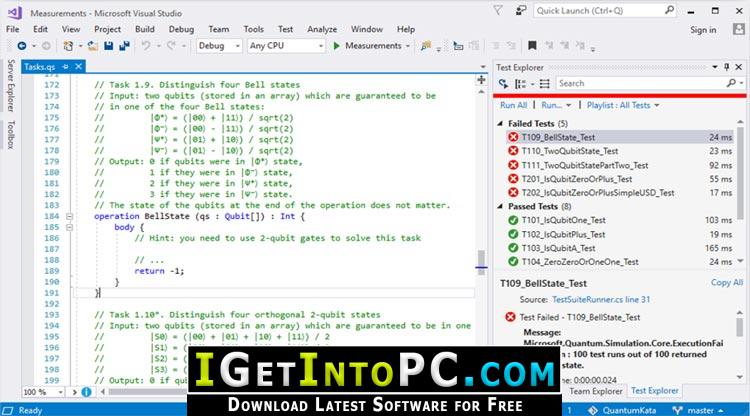Click the feedback icon near Quick Launch

pyautogui.click(x=521, y=11)
